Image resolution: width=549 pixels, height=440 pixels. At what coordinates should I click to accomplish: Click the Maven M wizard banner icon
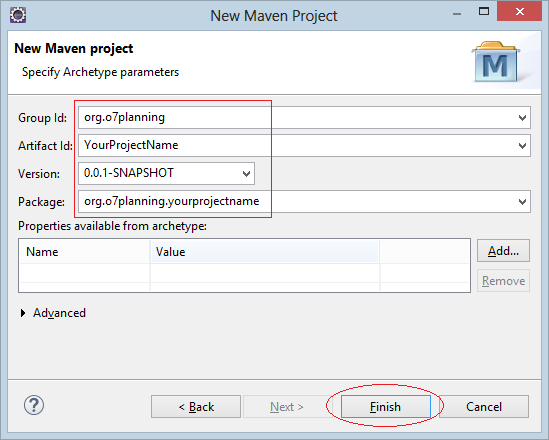495,62
